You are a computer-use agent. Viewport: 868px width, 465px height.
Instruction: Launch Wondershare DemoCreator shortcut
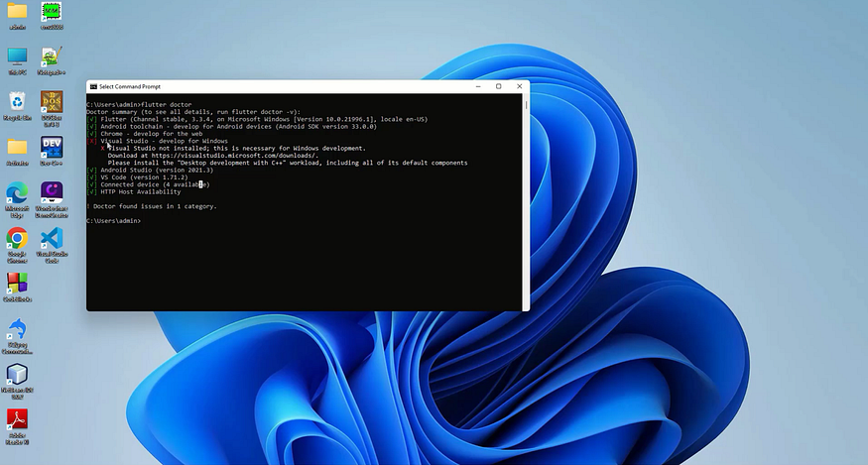coord(52,200)
